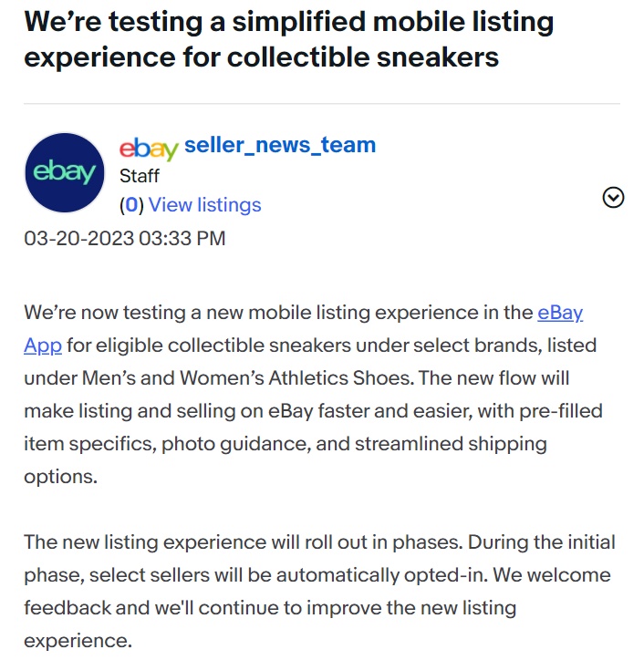The image size is (644, 660).
Task: Expand the post options chevron menu
Action: tap(613, 198)
